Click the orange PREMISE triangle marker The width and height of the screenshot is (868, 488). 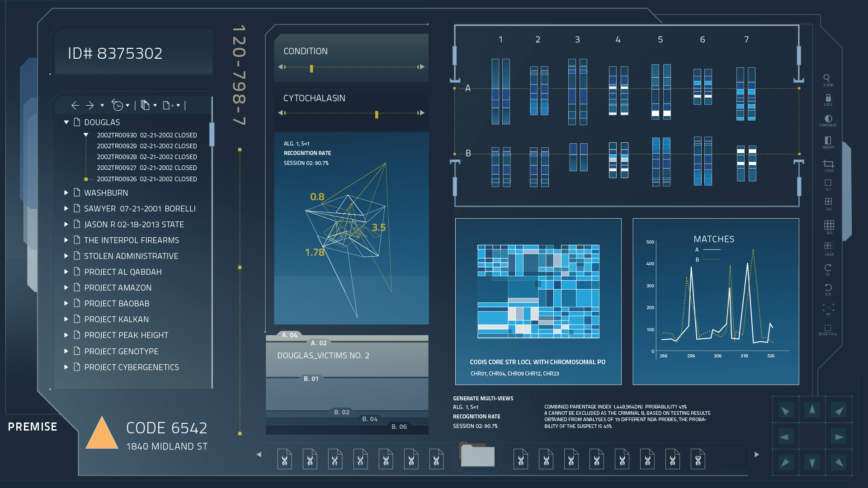pos(102,433)
